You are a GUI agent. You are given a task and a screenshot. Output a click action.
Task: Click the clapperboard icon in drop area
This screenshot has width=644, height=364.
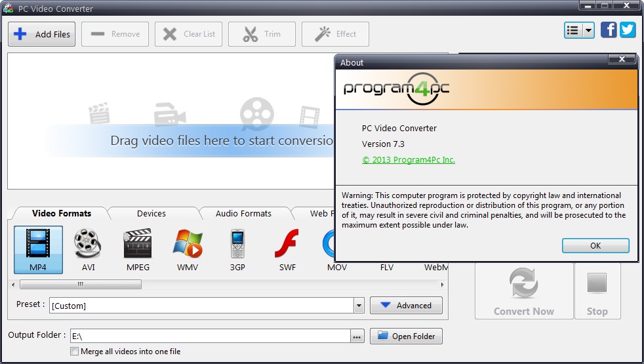99,113
